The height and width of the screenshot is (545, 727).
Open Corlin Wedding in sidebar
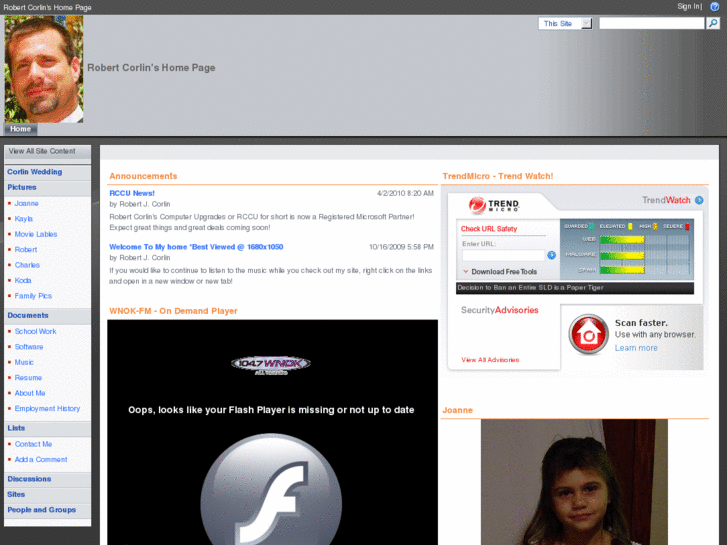(35, 172)
